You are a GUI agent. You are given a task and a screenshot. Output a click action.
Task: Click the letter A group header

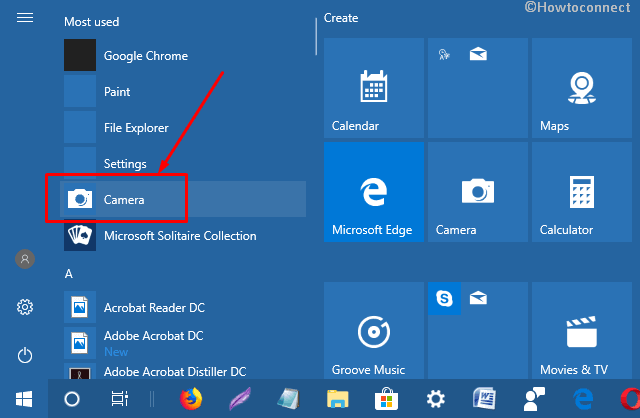click(69, 273)
